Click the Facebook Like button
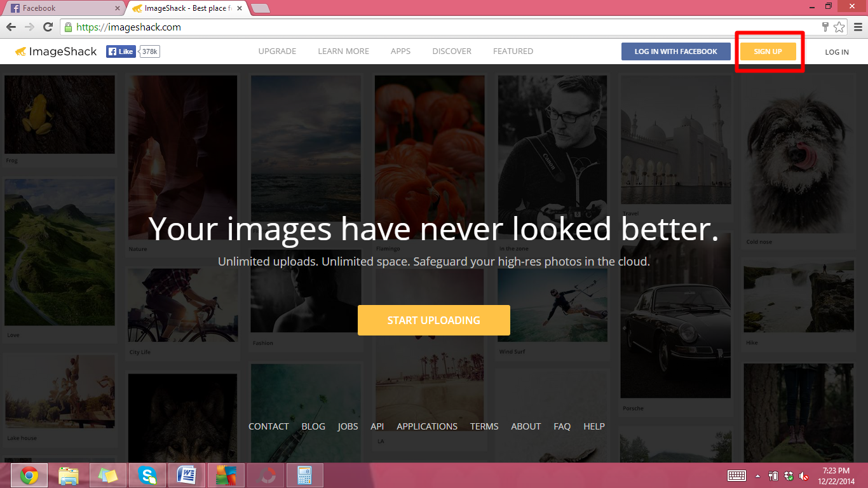This screenshot has width=868, height=488. (121, 51)
